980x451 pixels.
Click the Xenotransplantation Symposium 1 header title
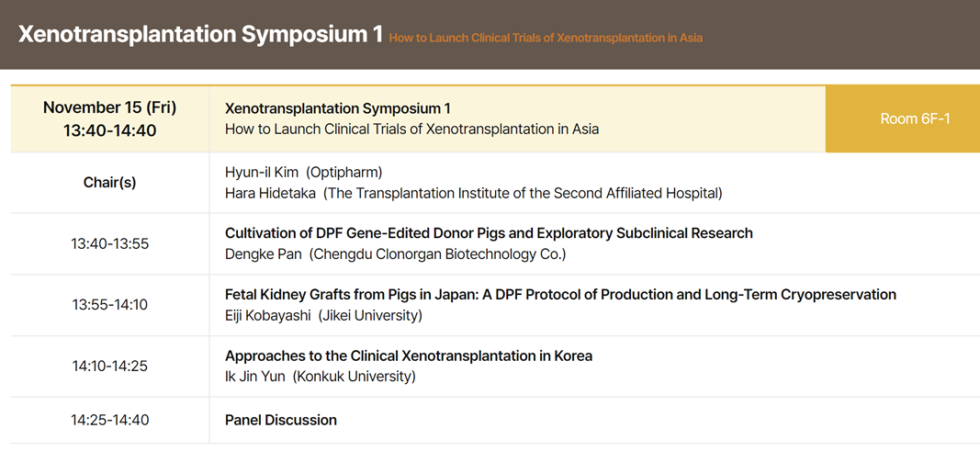(x=200, y=34)
